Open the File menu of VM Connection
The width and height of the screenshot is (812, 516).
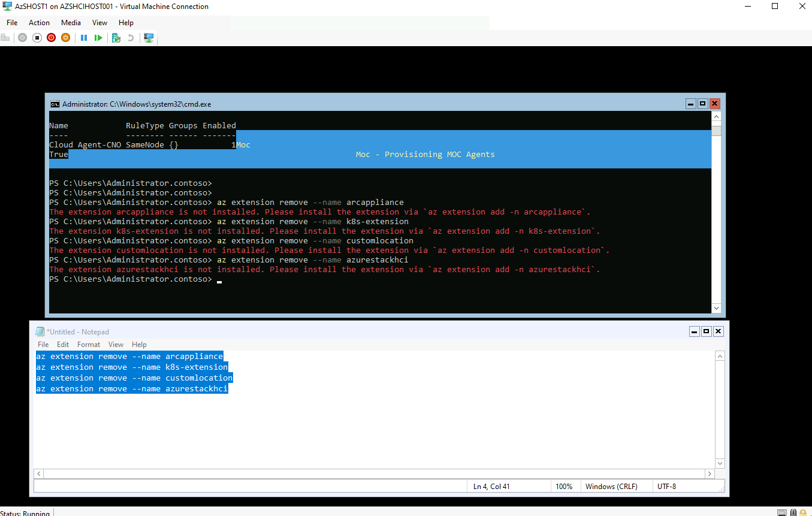pyautogui.click(x=12, y=23)
